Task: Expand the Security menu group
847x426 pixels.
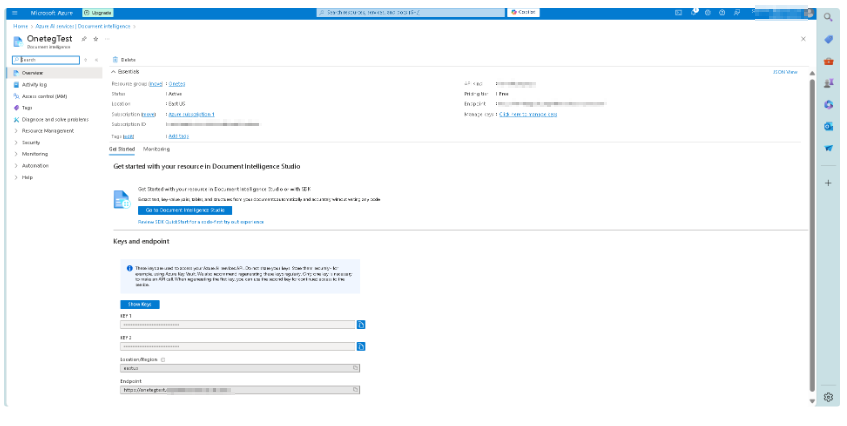Action: pos(31,143)
